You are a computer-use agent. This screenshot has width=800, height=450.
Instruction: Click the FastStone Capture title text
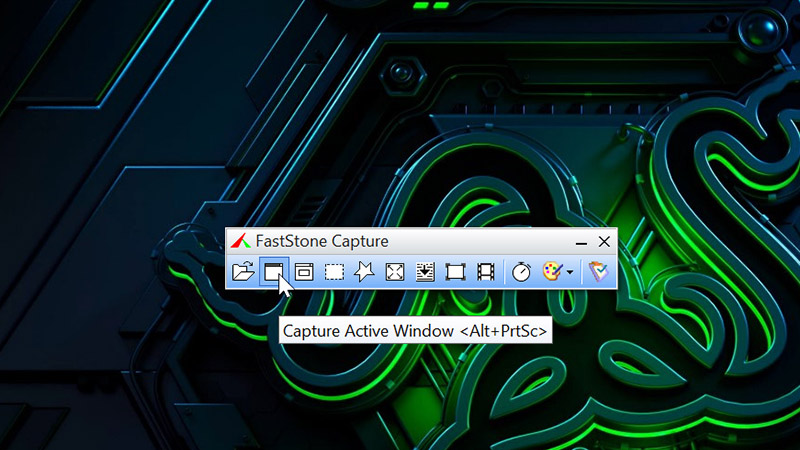[323, 241]
